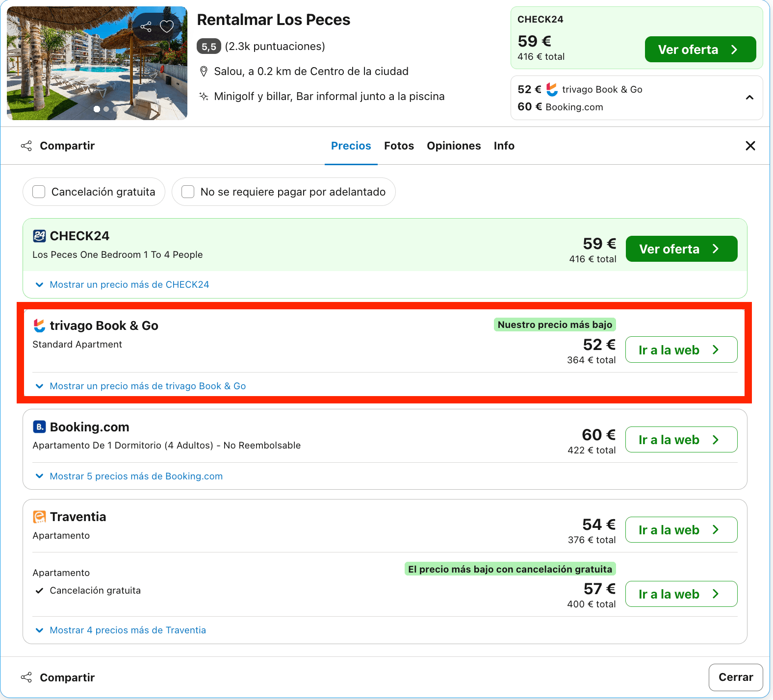Click Ir a la web for Traventia 57 €
This screenshot has height=700, width=773.
coord(681,594)
